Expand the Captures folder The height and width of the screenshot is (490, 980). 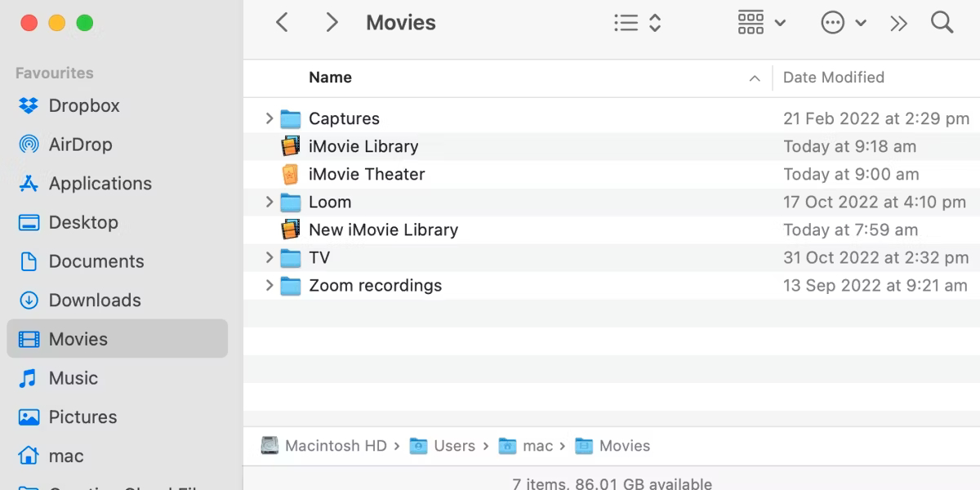(269, 118)
